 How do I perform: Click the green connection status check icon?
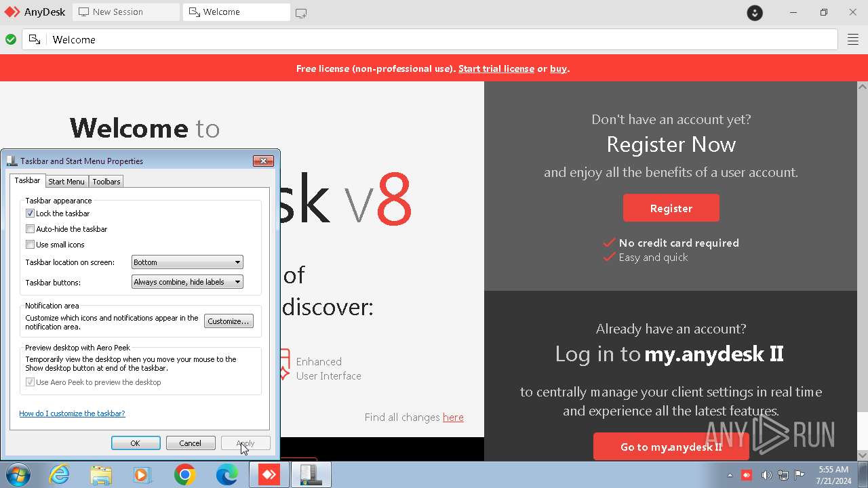click(x=11, y=40)
